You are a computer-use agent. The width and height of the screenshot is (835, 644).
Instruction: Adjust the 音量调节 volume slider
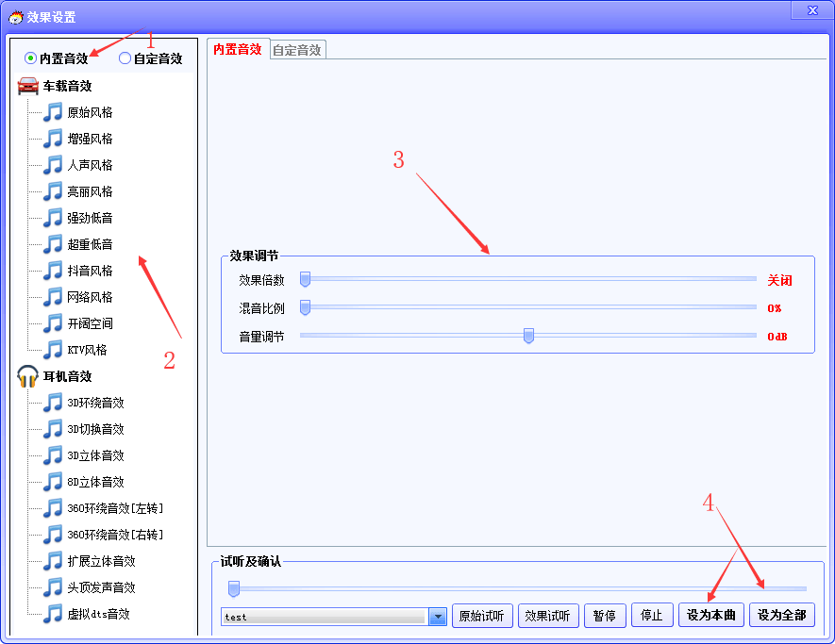pos(528,336)
